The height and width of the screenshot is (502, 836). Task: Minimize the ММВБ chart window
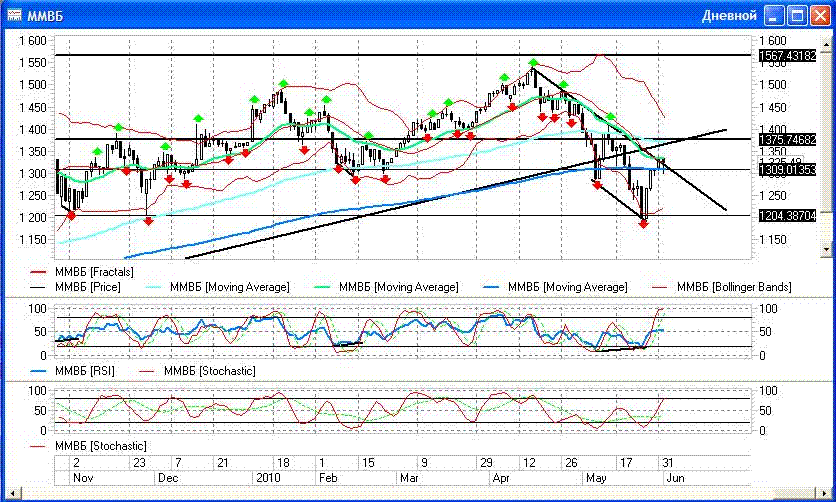[x=774, y=15]
